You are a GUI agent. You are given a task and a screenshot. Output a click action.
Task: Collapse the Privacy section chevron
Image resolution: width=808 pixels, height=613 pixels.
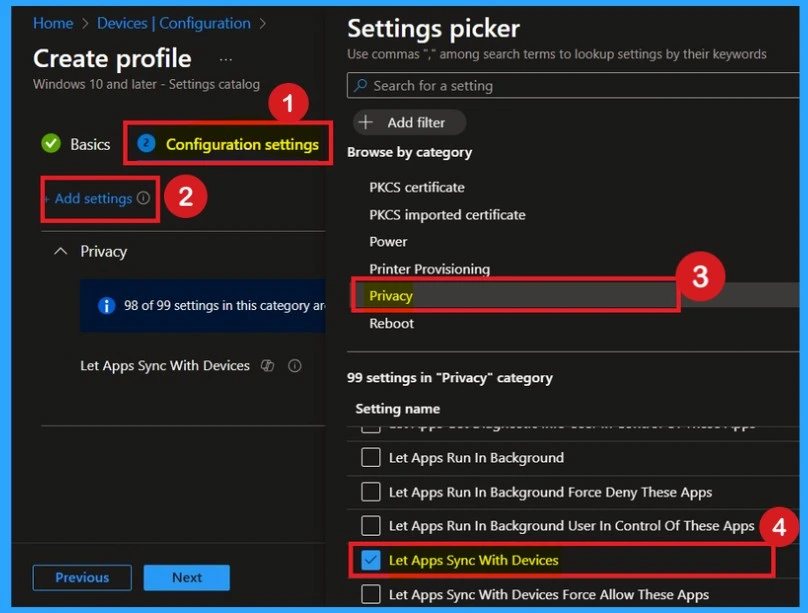(x=59, y=252)
